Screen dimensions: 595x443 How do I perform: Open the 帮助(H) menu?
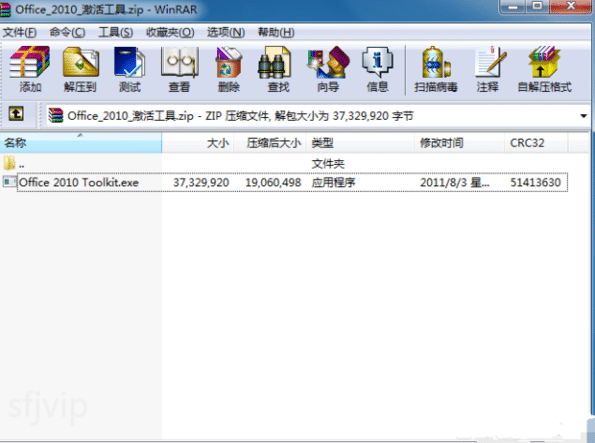(276, 32)
